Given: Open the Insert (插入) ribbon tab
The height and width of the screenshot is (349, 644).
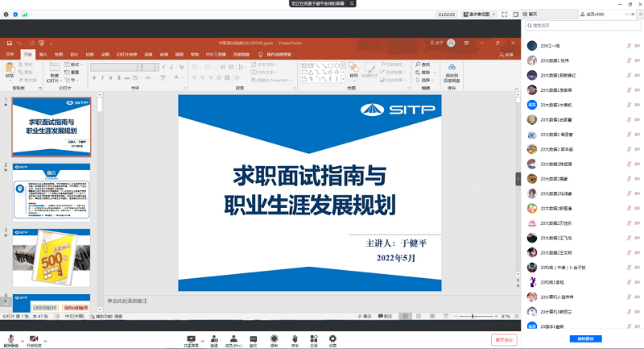Looking at the screenshot, I should (43, 54).
